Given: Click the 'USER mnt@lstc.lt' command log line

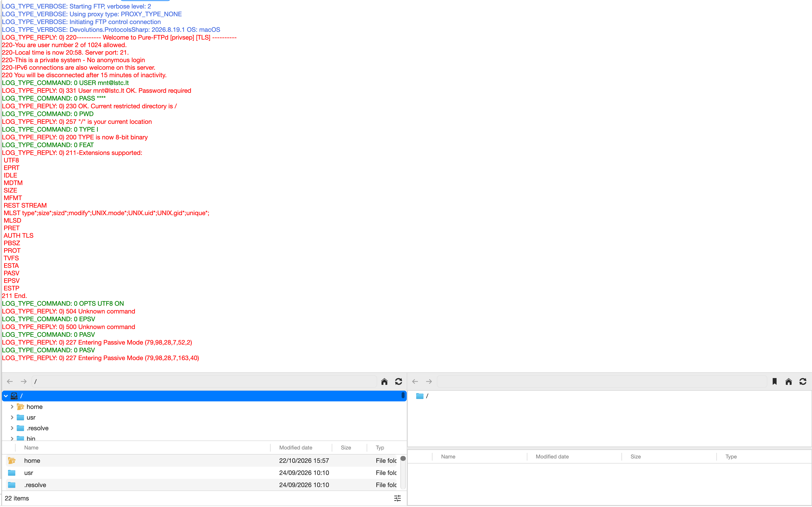Looking at the screenshot, I should pos(65,83).
